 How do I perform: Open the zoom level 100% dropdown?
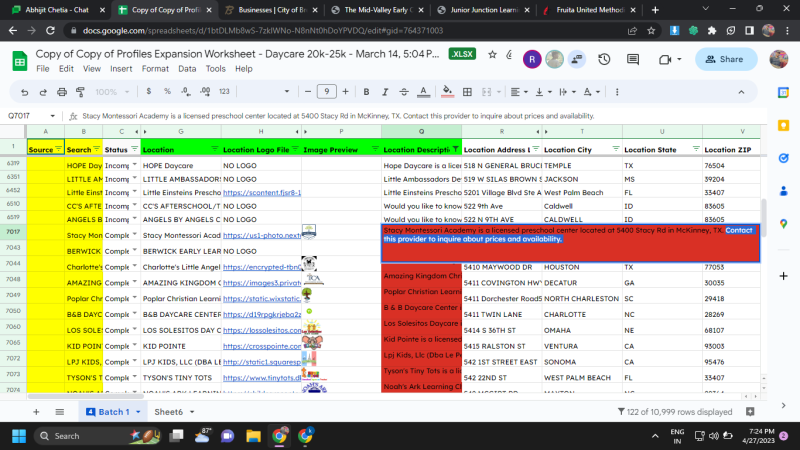[x=112, y=92]
